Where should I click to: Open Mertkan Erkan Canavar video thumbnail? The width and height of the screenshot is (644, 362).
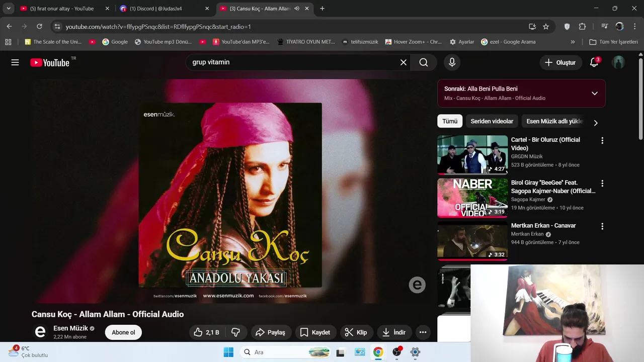tap(472, 241)
